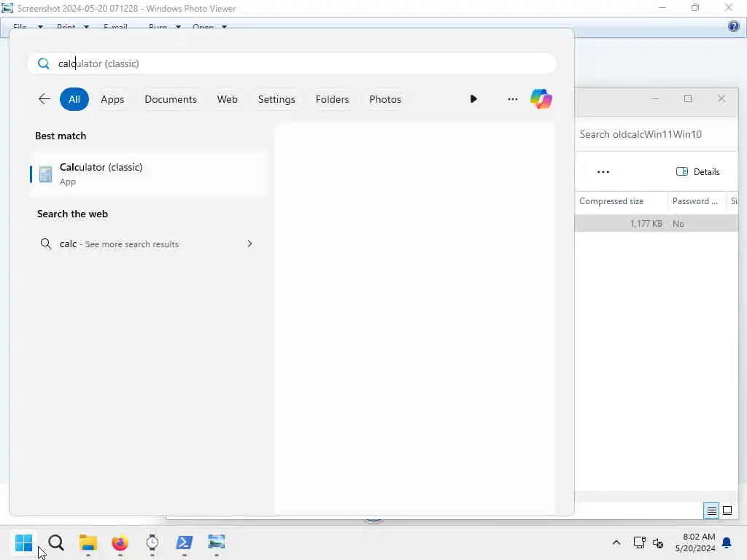
Task: Click the Copilot icon in search panel
Action: pos(541,99)
